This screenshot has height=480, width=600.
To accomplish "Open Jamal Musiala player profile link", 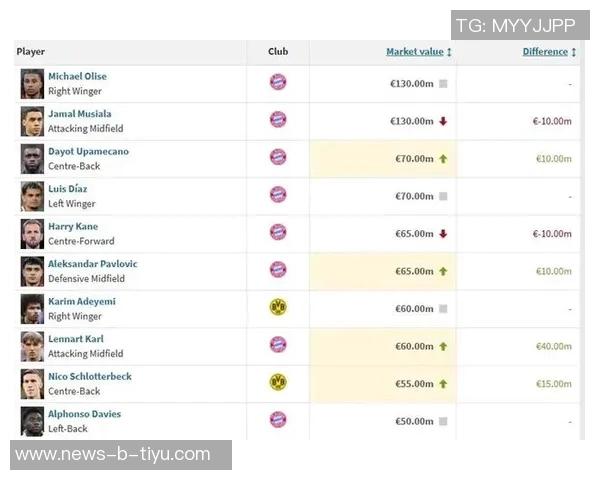I will [x=79, y=114].
